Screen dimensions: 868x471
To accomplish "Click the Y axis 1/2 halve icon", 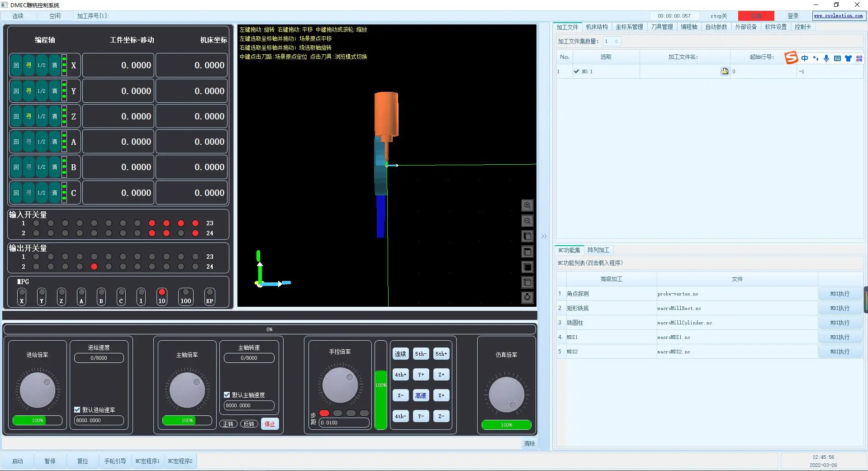I will tap(41, 91).
